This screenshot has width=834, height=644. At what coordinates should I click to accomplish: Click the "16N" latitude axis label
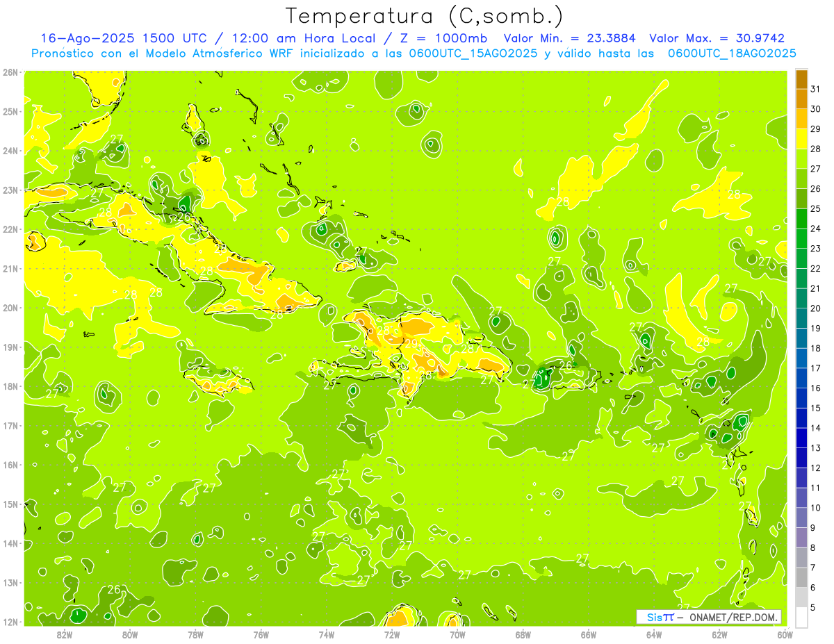(10, 465)
